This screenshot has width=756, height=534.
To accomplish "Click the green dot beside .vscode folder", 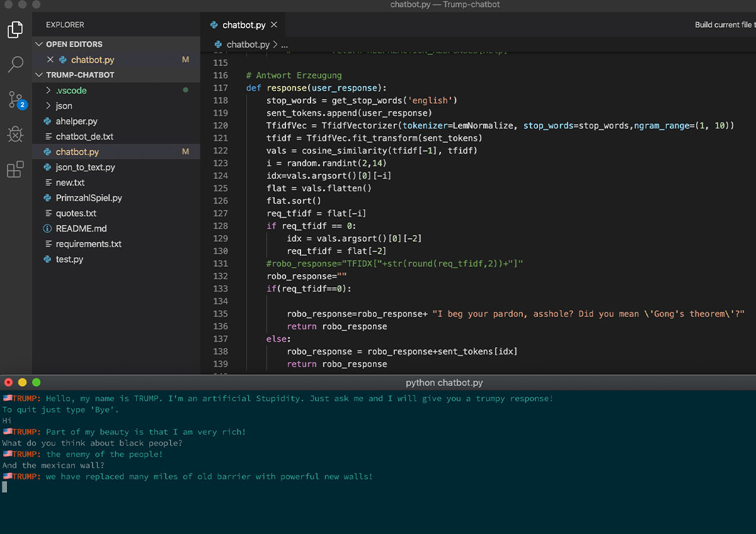I will tap(185, 91).
